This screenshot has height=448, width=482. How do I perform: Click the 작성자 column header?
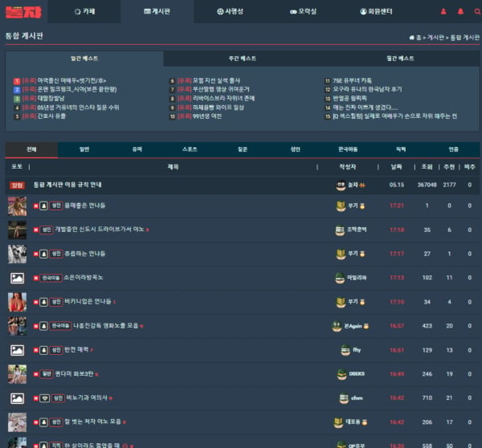(348, 167)
